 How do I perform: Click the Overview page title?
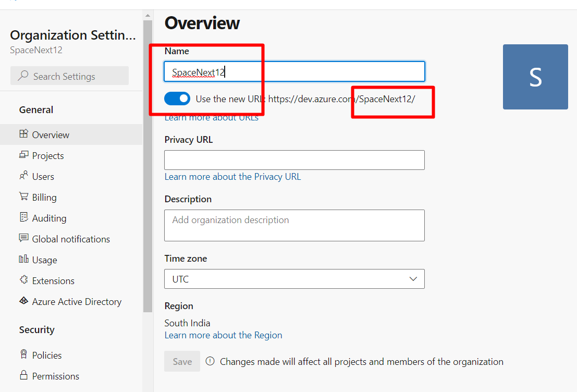pyautogui.click(x=202, y=23)
